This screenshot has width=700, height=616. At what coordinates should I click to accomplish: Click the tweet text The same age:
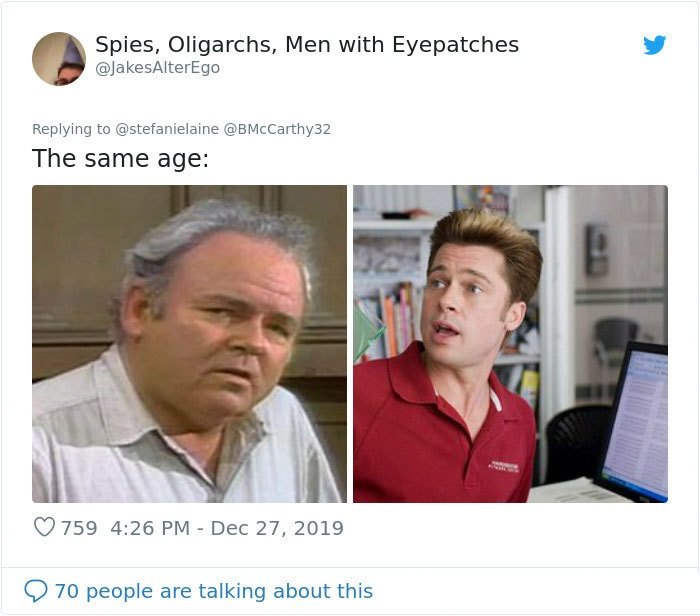pos(121,158)
